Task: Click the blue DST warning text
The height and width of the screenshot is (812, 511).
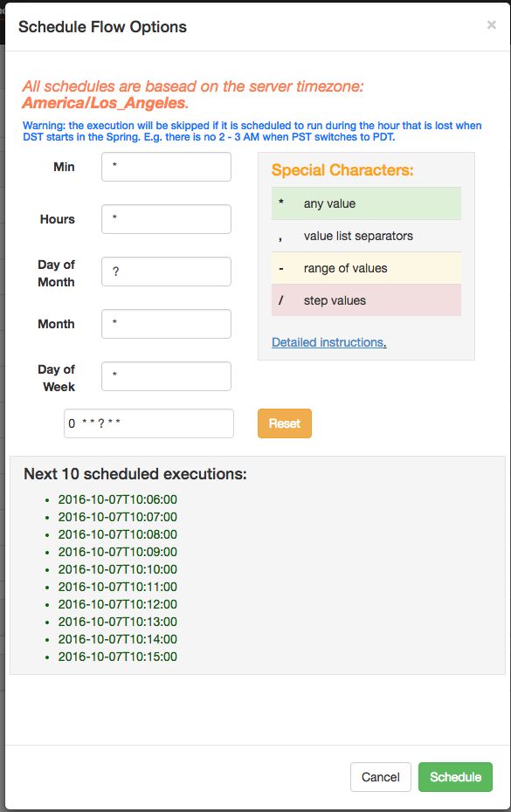Action: [252, 131]
